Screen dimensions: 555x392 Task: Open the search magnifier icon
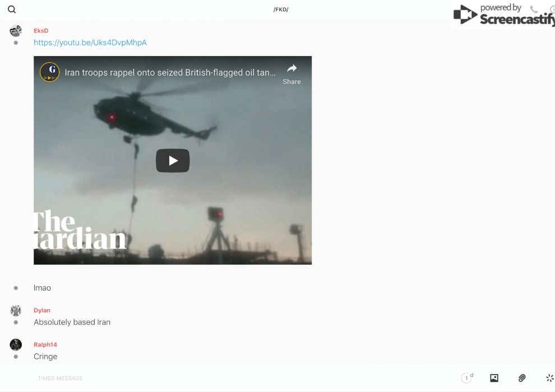click(12, 10)
